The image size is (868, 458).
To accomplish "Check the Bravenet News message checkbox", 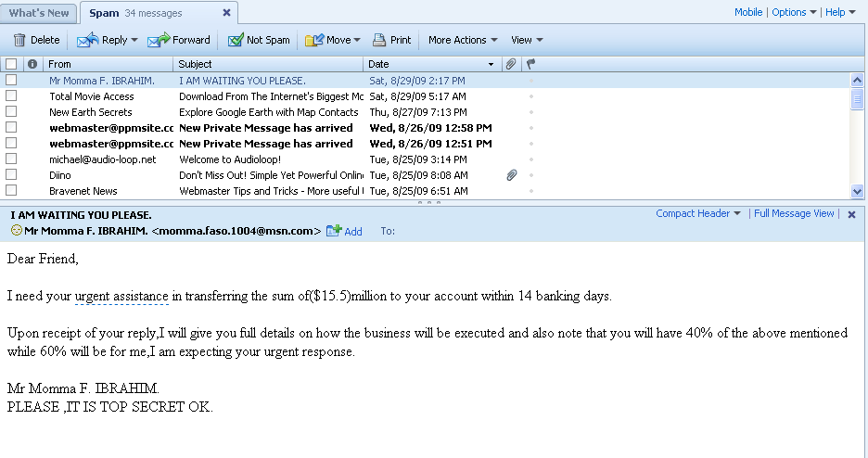I will pos(11,190).
